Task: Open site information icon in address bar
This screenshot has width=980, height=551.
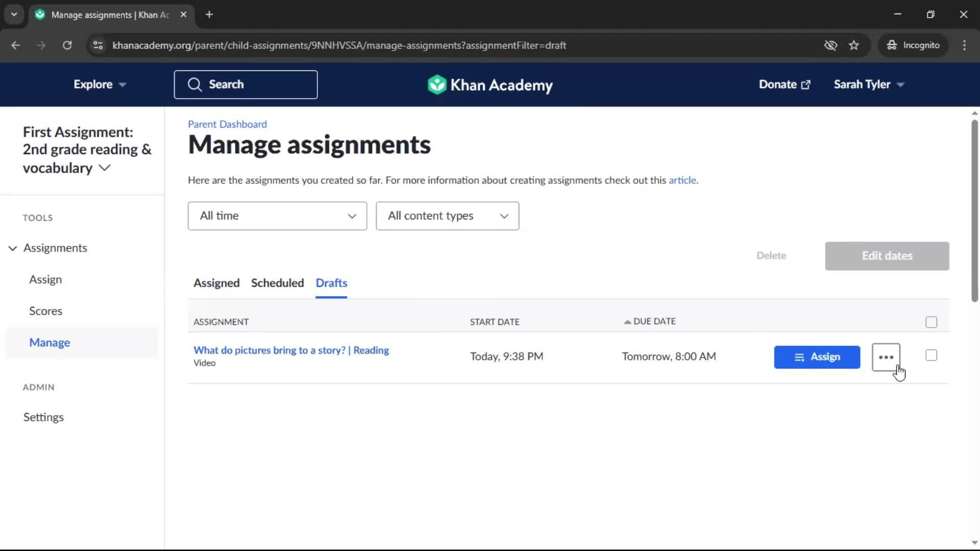Action: pos(97,45)
